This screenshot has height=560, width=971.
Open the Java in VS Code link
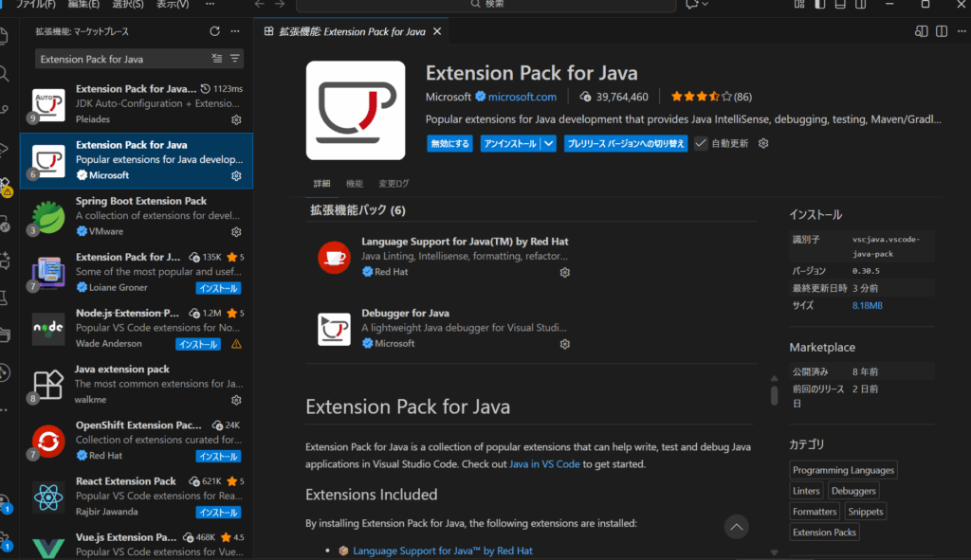tap(543, 464)
